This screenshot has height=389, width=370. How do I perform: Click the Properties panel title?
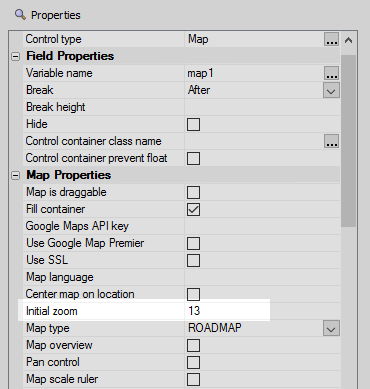tap(56, 15)
